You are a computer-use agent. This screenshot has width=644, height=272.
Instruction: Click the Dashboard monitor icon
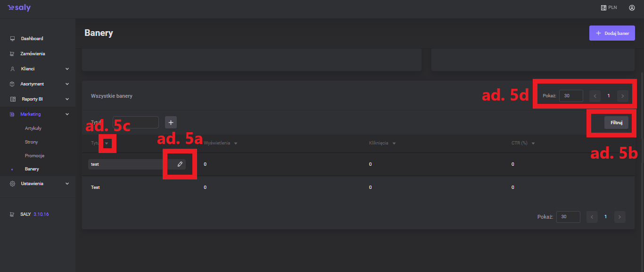[x=13, y=39]
